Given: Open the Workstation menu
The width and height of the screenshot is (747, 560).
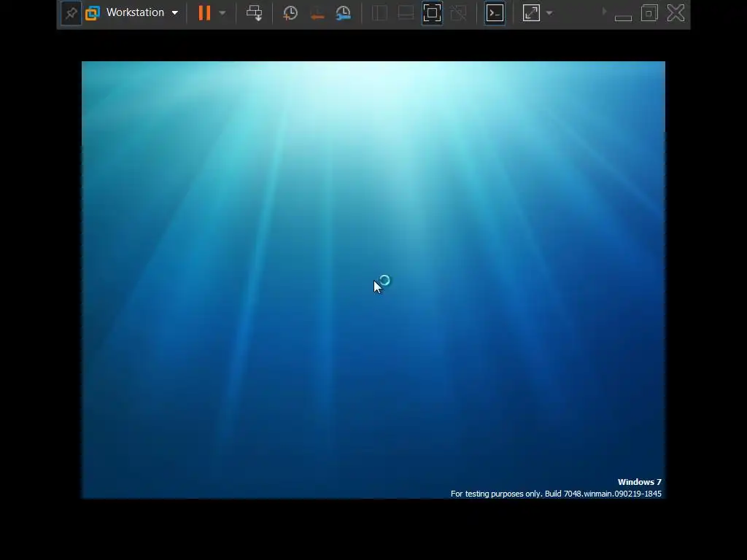Looking at the screenshot, I should 142,12.
